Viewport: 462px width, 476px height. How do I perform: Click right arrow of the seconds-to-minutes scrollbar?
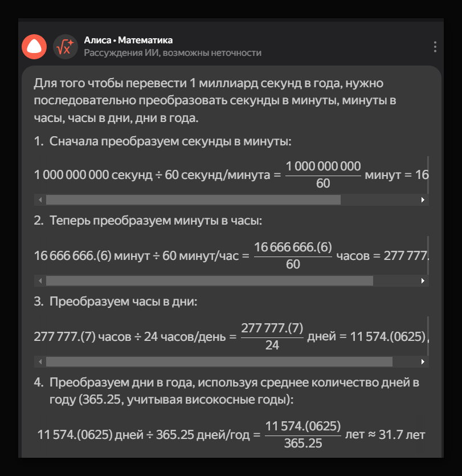423,200
